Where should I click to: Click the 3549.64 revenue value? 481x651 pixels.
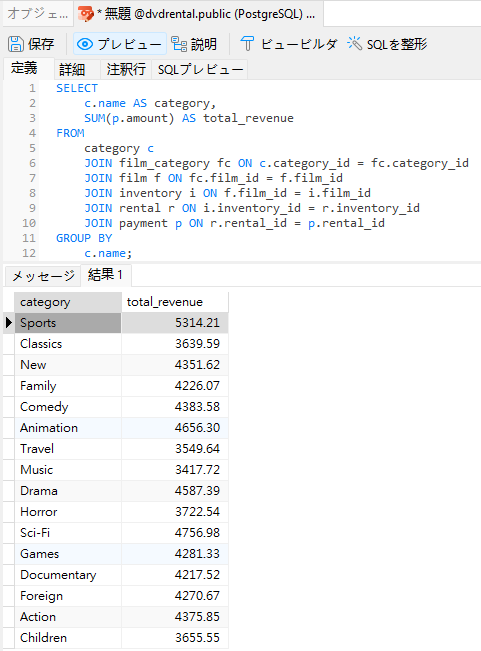click(x=197, y=449)
